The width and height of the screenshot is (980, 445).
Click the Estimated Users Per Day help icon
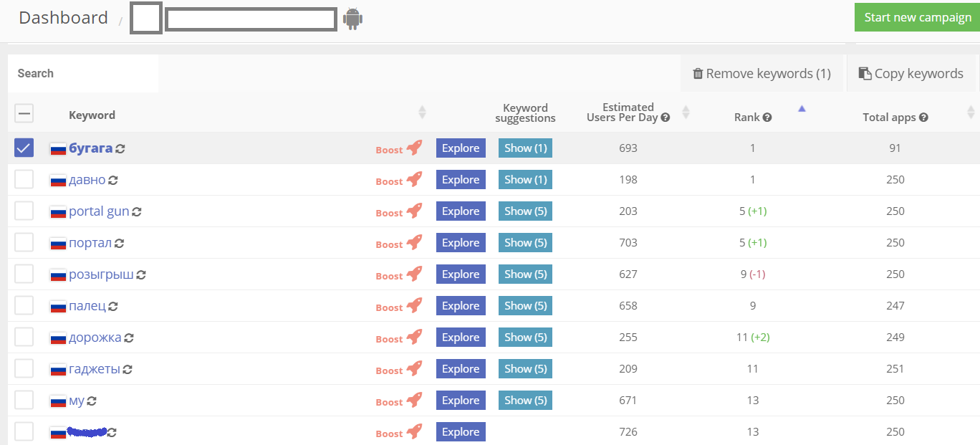coord(666,118)
